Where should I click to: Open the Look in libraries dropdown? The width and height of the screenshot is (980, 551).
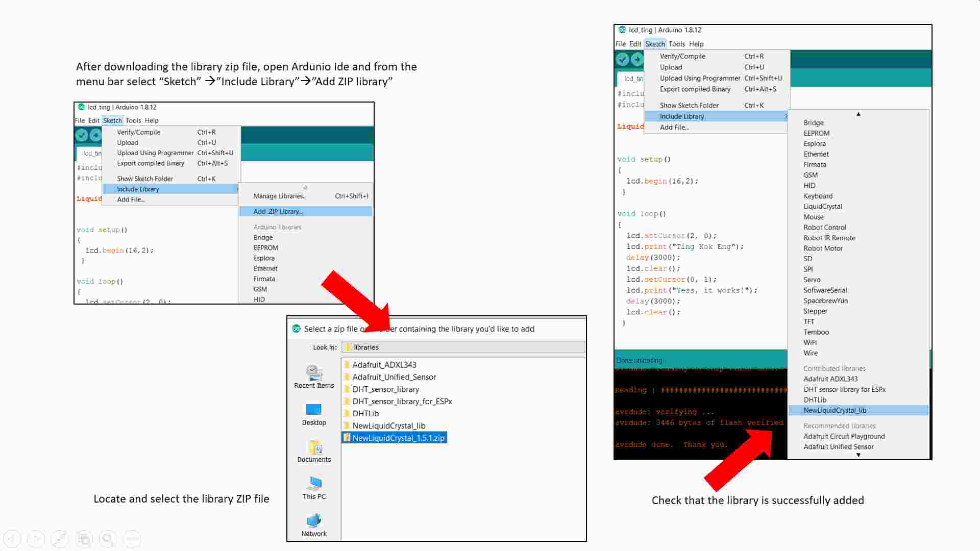point(463,347)
